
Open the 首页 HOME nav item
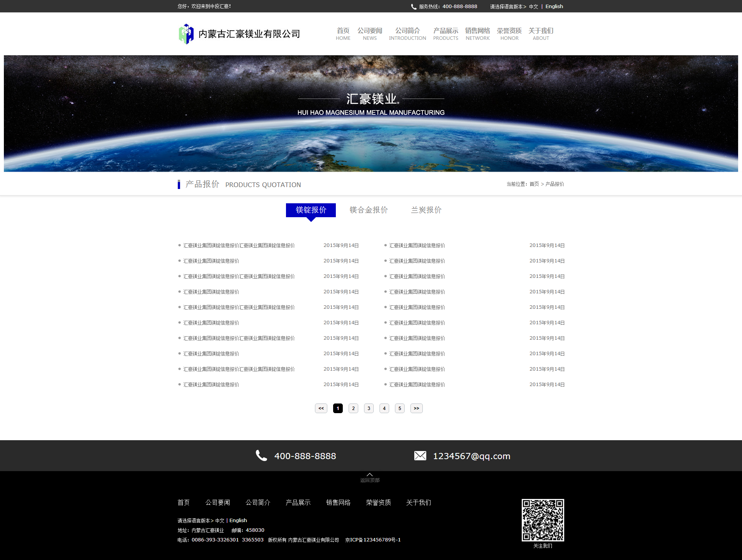click(343, 34)
